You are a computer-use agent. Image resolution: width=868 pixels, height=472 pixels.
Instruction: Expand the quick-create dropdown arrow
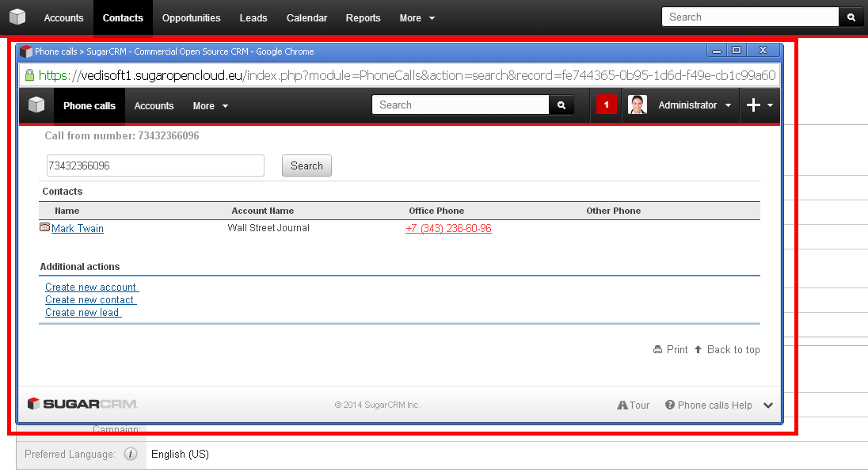(x=770, y=105)
